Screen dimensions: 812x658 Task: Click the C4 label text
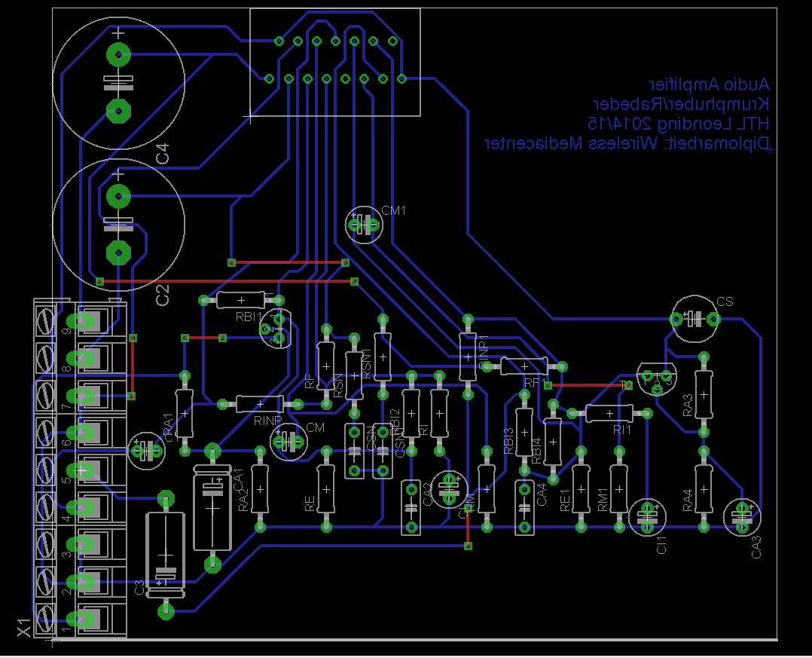tap(163, 154)
